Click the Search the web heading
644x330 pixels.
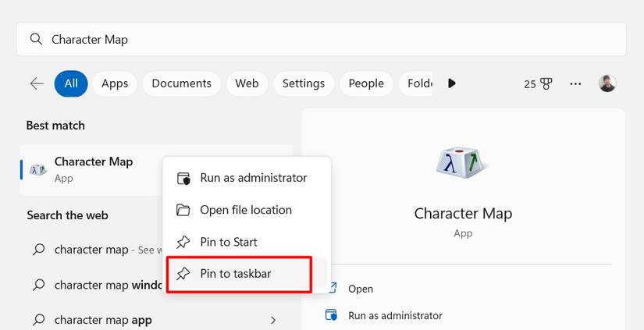67,215
